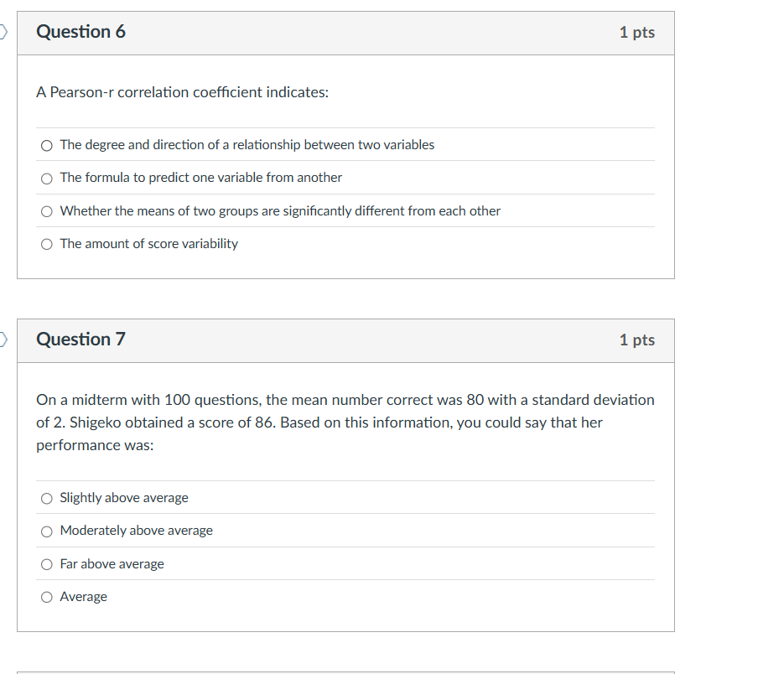784x674 pixels.
Task: Click the partially visible panel below Question 7
Action: [x=344, y=671]
